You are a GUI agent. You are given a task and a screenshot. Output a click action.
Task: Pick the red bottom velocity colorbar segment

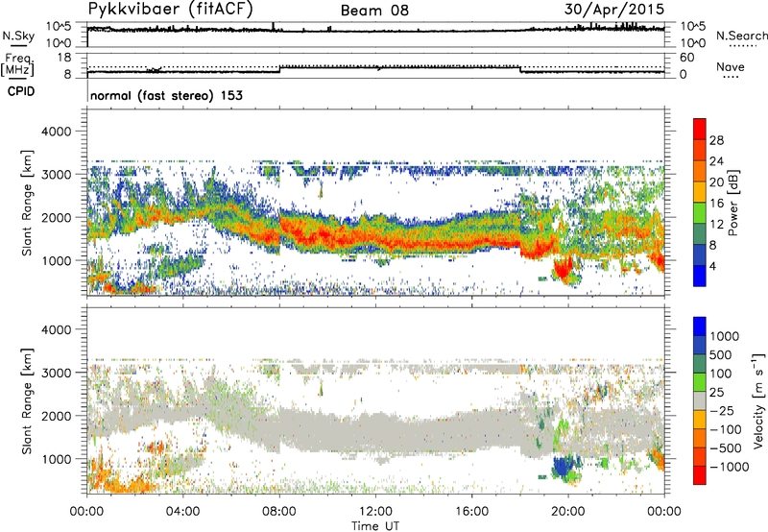click(x=700, y=475)
